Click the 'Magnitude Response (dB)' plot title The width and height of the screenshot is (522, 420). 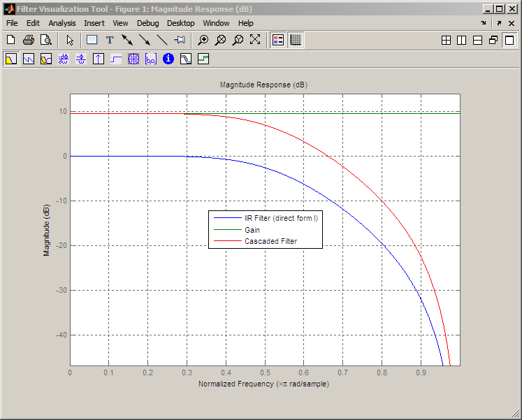pos(263,85)
